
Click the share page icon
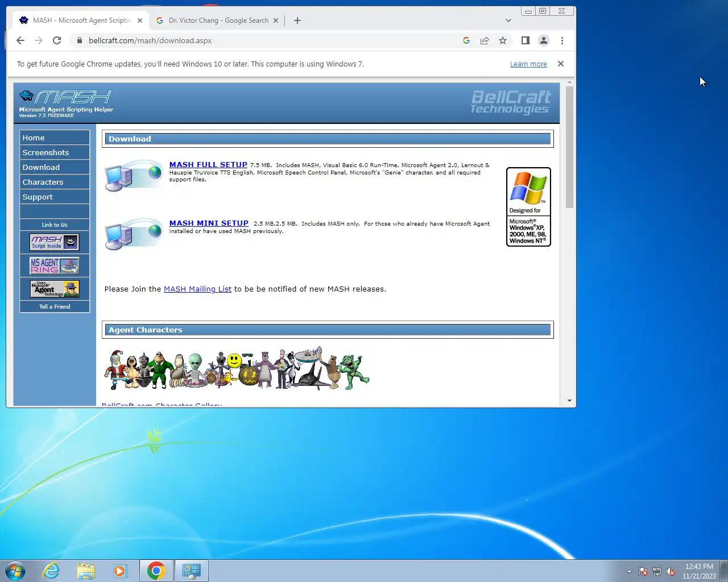point(485,40)
